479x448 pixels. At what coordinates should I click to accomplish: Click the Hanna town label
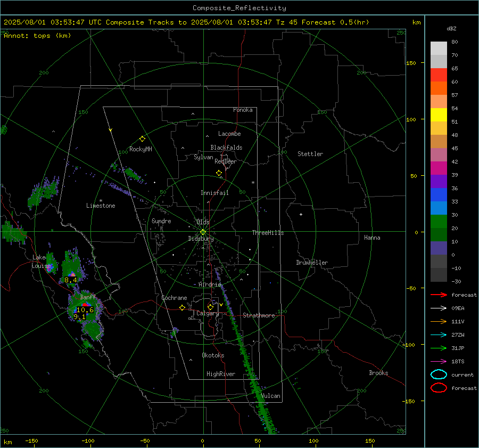pyautogui.click(x=372, y=238)
